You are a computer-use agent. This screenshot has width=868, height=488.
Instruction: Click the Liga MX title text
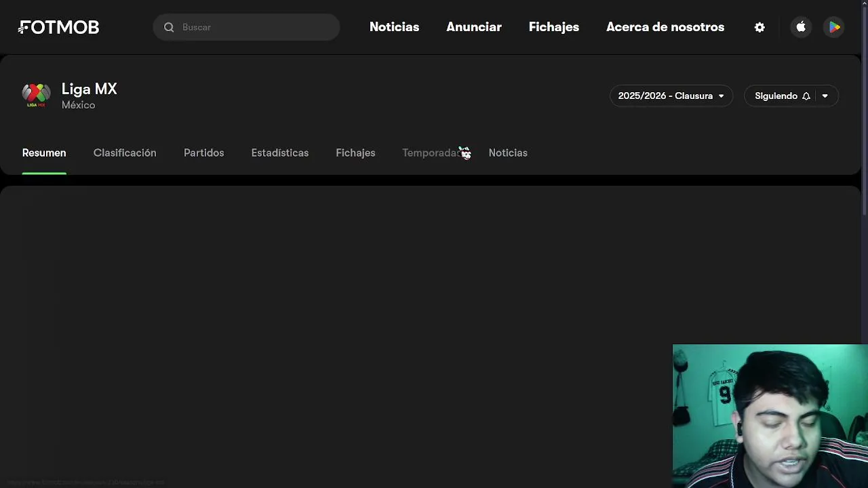[90, 89]
